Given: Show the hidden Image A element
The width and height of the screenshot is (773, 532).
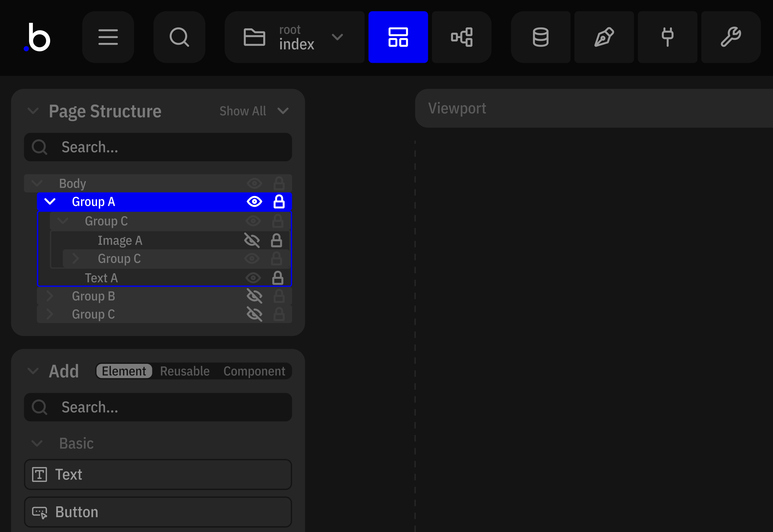Looking at the screenshot, I should (252, 240).
